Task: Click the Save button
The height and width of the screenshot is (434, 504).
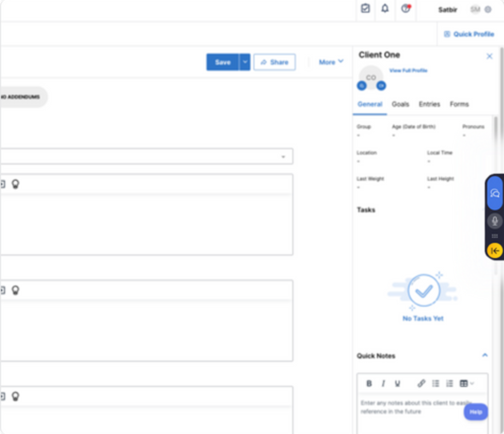Action: tap(222, 62)
